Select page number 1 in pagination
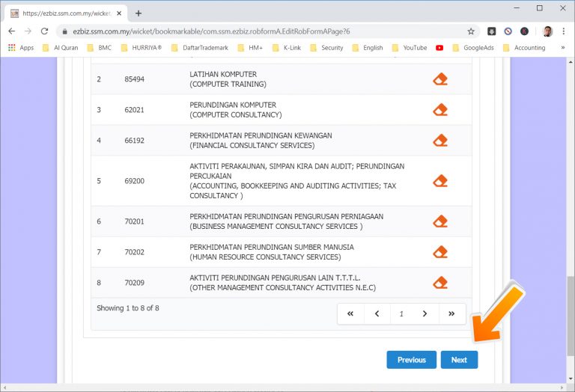This screenshot has width=575, height=392. (x=401, y=313)
